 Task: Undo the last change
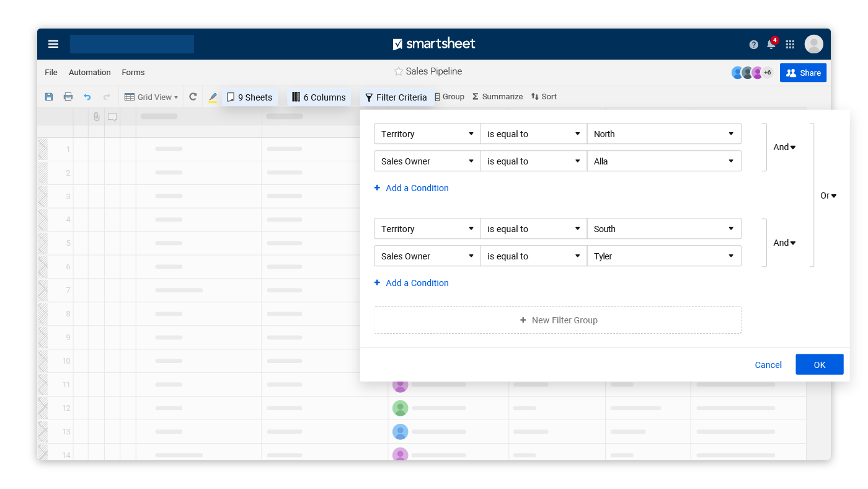coord(87,97)
